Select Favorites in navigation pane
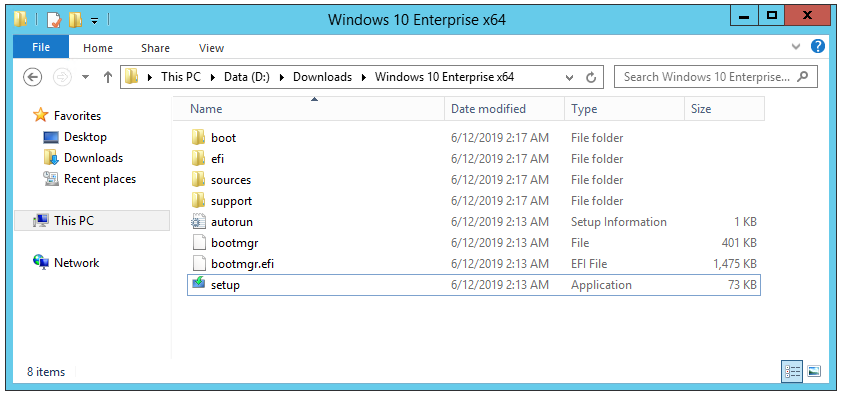The height and width of the screenshot is (397, 843). pos(77,116)
